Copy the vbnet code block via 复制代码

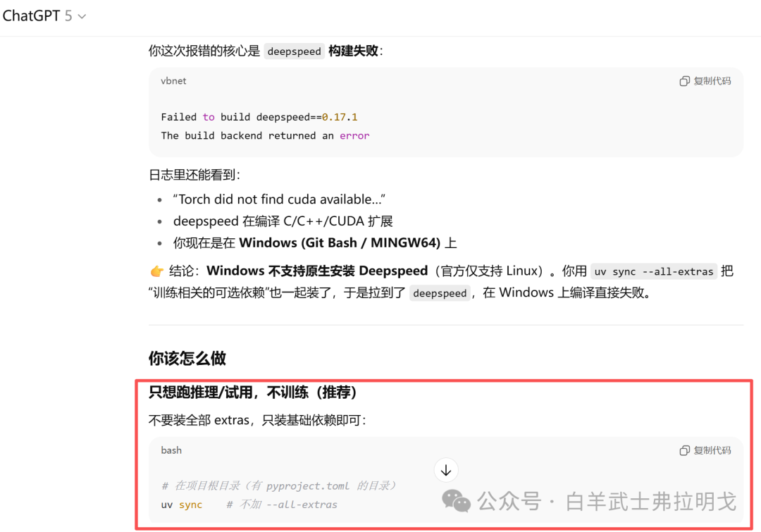(705, 81)
